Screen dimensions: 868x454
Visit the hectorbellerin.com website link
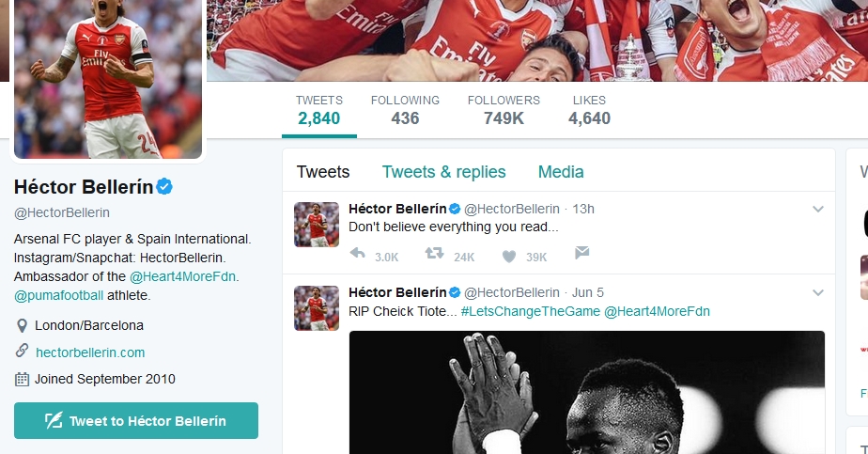tap(90, 352)
